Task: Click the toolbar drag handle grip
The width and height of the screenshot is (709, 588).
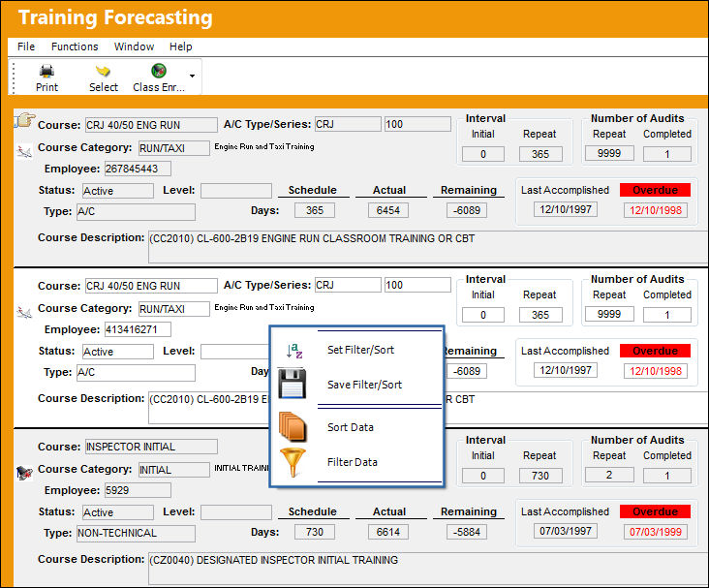Action: click(x=14, y=77)
